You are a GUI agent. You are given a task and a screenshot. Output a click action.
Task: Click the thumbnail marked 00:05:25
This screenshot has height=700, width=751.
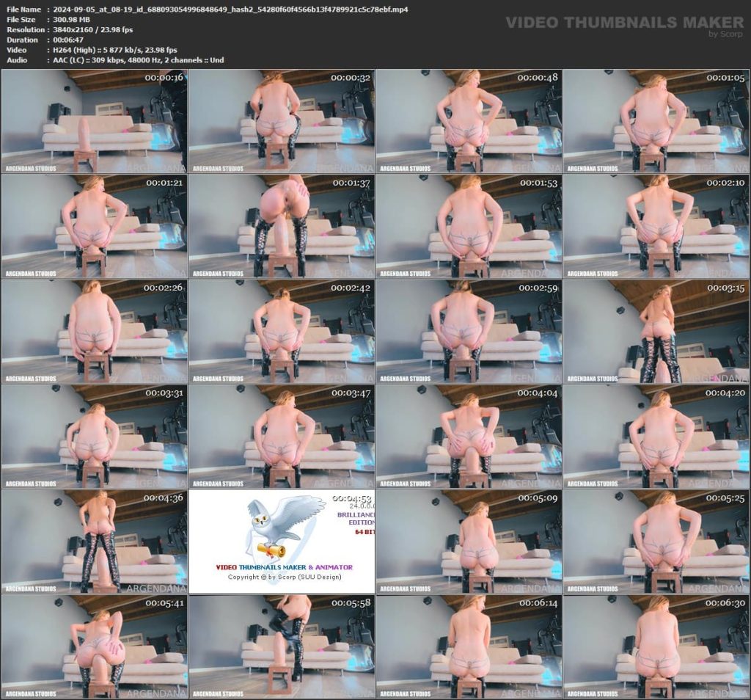(656, 542)
